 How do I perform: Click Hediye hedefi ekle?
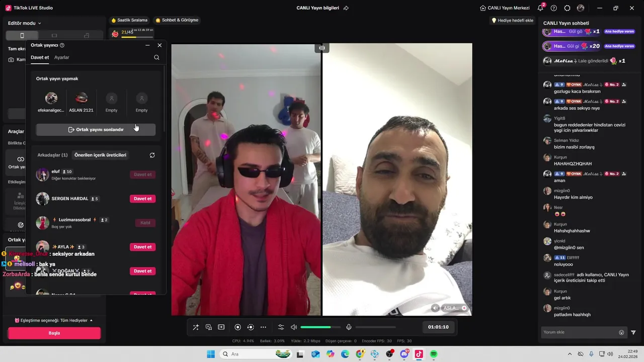tap(512, 20)
